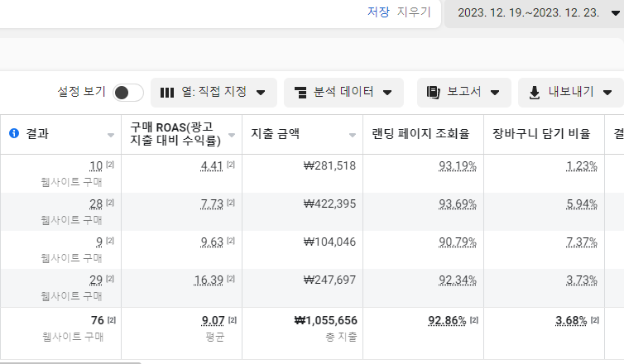This screenshot has width=624, height=364.
Task: Click the 평균 label under 9.07
Action: click(x=215, y=337)
